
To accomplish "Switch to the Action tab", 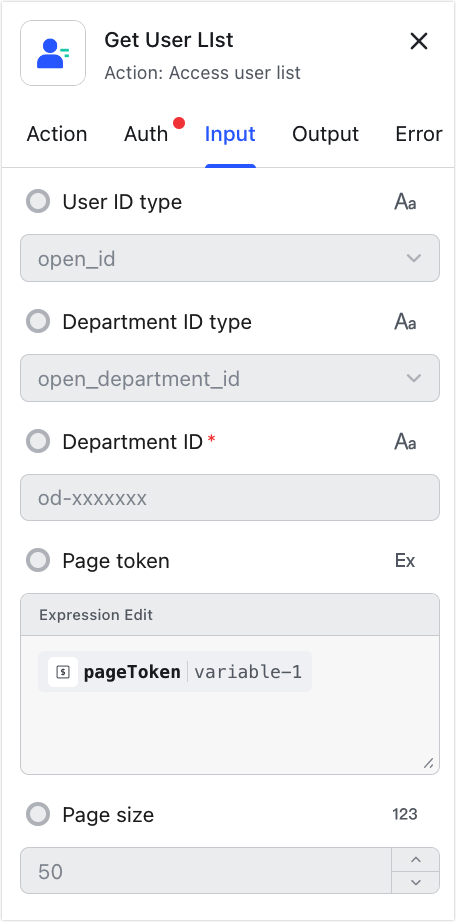I will pyautogui.click(x=57, y=134).
